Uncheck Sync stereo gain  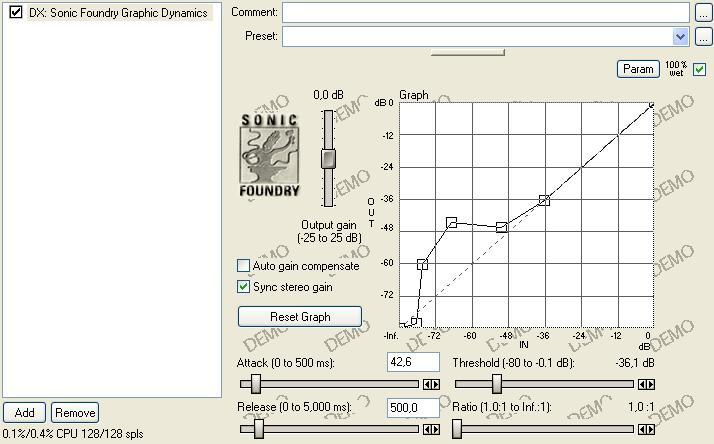[243, 287]
